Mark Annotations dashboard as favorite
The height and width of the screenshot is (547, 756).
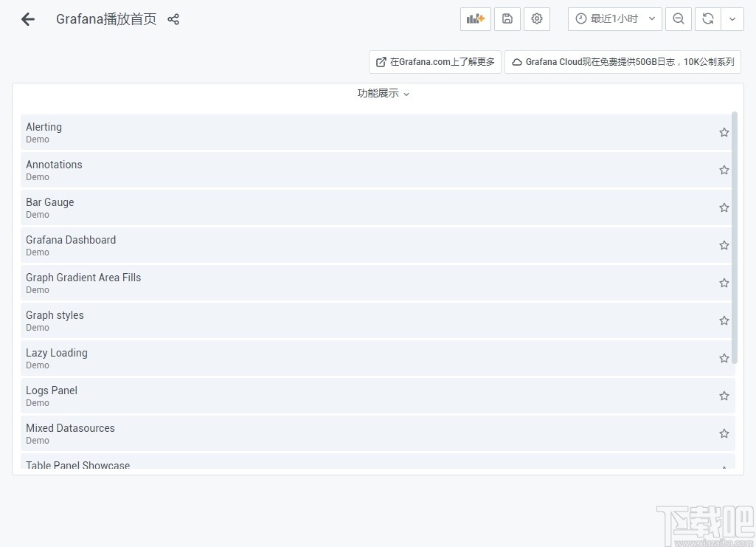pos(724,170)
